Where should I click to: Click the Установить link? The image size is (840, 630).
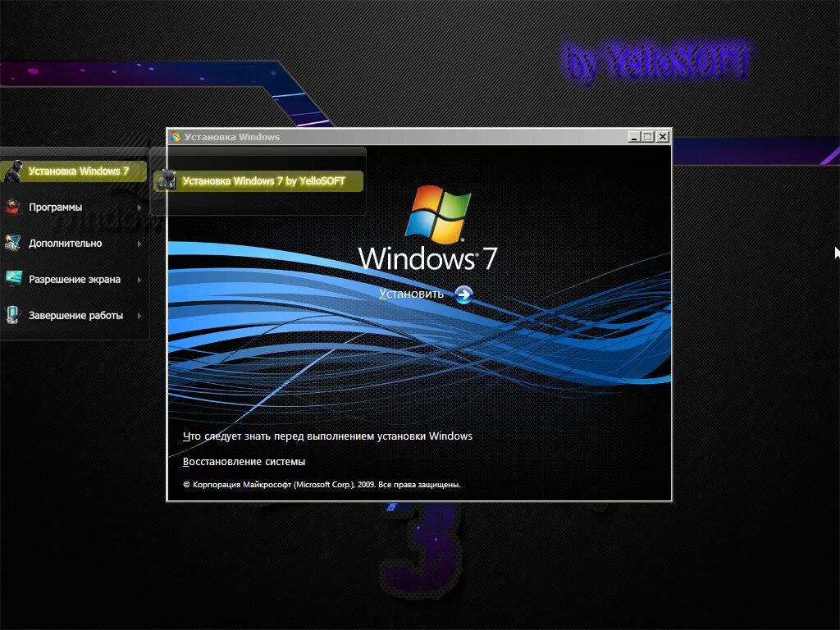pos(411,294)
